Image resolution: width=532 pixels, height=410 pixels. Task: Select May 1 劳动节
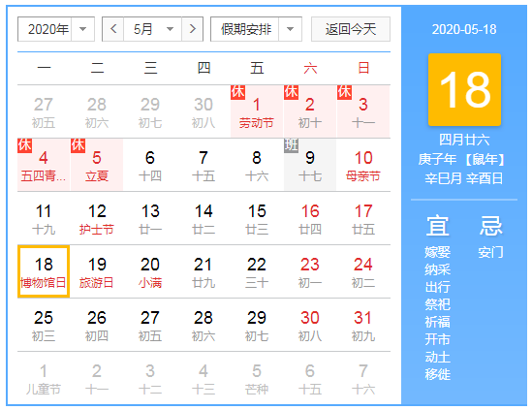pyautogui.click(x=257, y=111)
